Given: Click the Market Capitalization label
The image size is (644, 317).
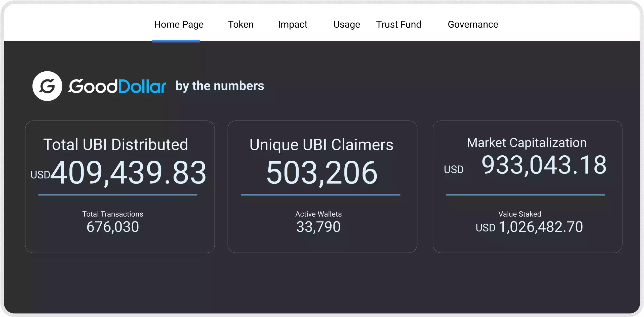Looking at the screenshot, I should pos(527,143).
